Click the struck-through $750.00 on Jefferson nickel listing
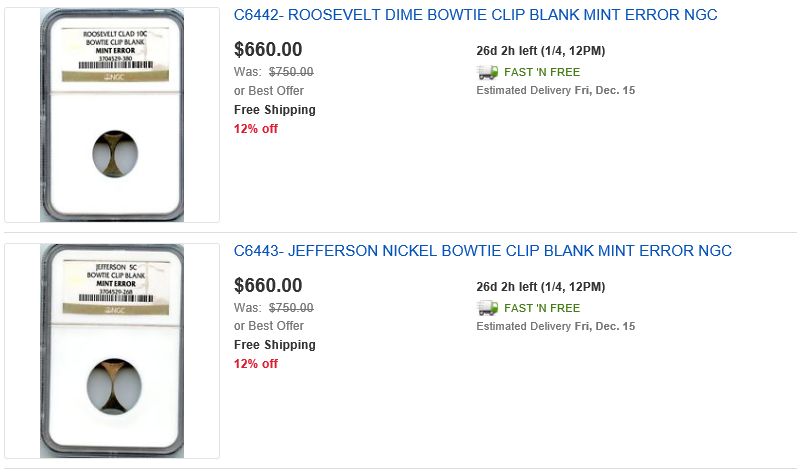This screenshot has height=473, width=809. 291,308
